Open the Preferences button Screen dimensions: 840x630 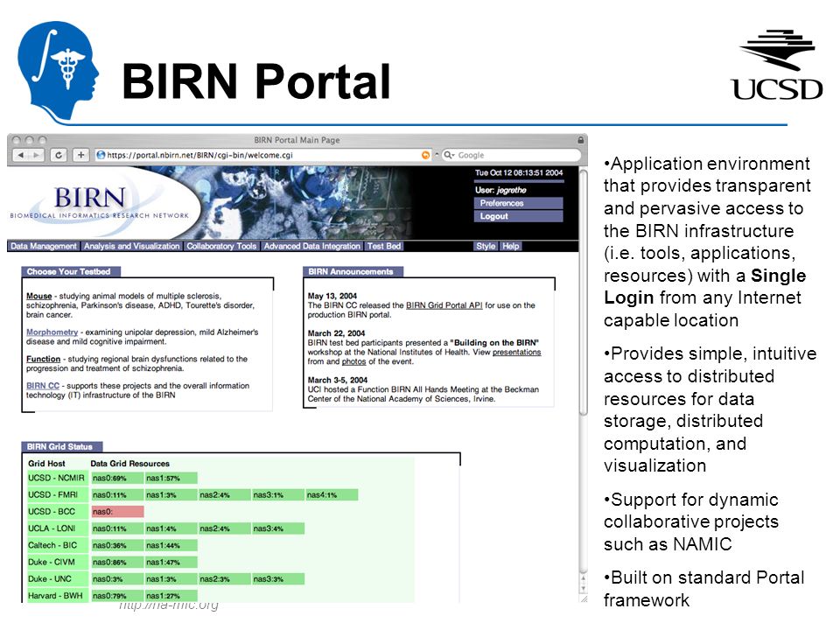[518, 204]
